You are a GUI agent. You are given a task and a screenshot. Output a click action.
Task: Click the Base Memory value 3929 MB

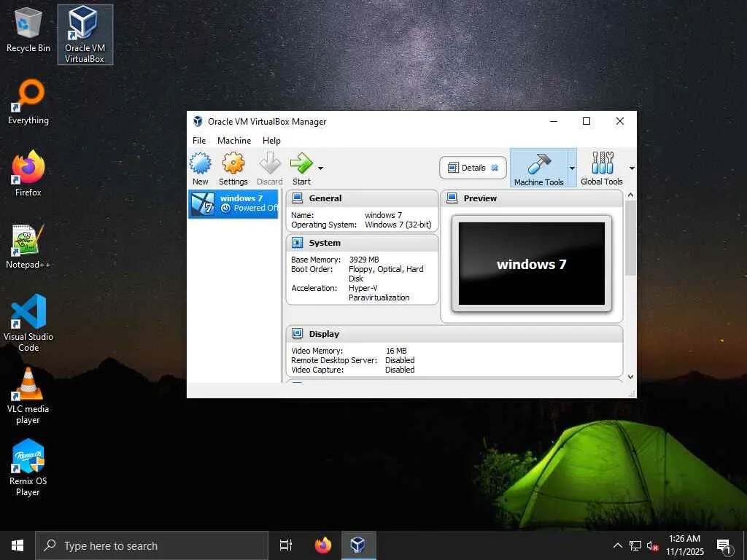364,260
